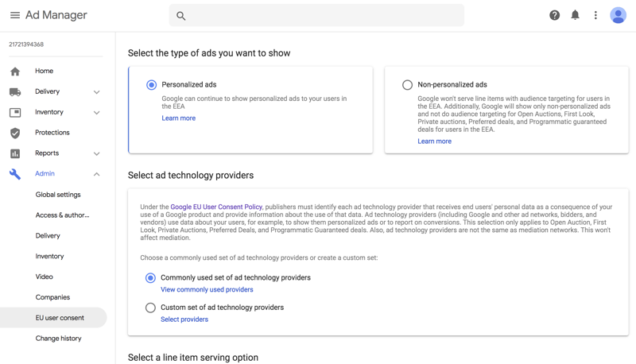The image size is (636, 364).
Task: Expand the Inventory section chevron
Action: tap(96, 113)
